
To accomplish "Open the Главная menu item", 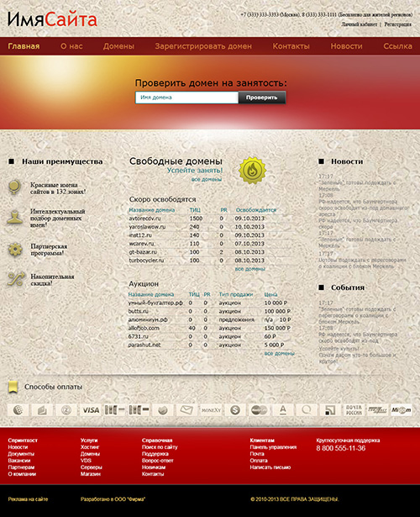I will [x=24, y=46].
